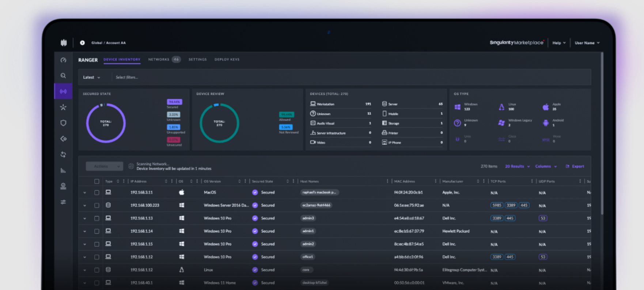Switch to the Device Inventory tab
The image size is (644, 290).
tap(122, 59)
